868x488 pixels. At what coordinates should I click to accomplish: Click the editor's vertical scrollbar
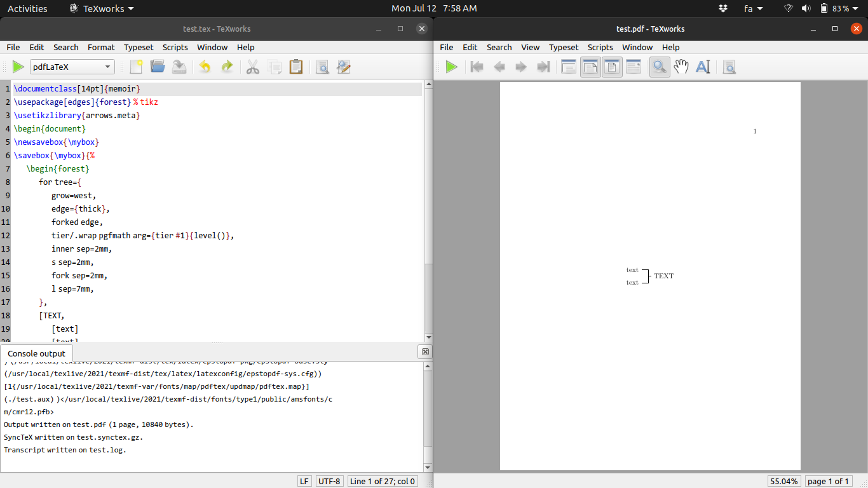click(428, 191)
